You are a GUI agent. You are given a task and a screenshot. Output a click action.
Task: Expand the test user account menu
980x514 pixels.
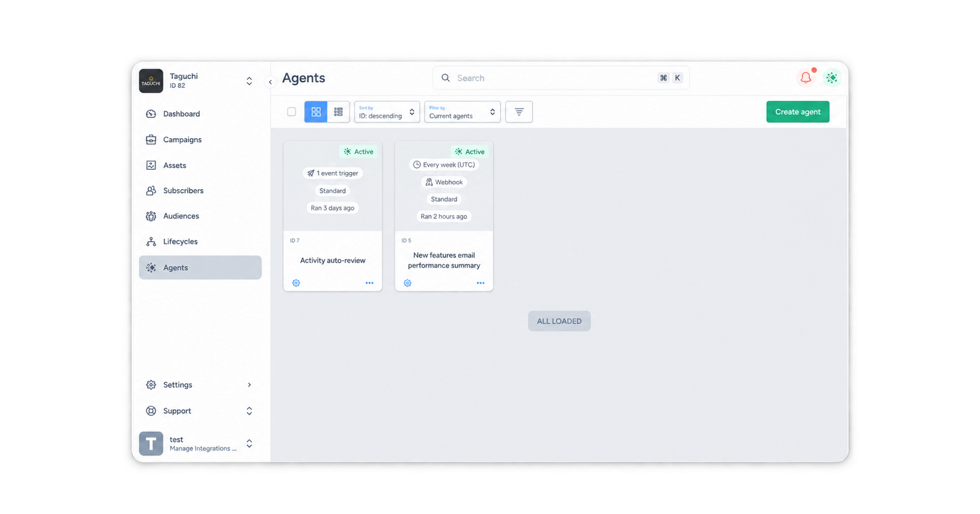click(249, 444)
